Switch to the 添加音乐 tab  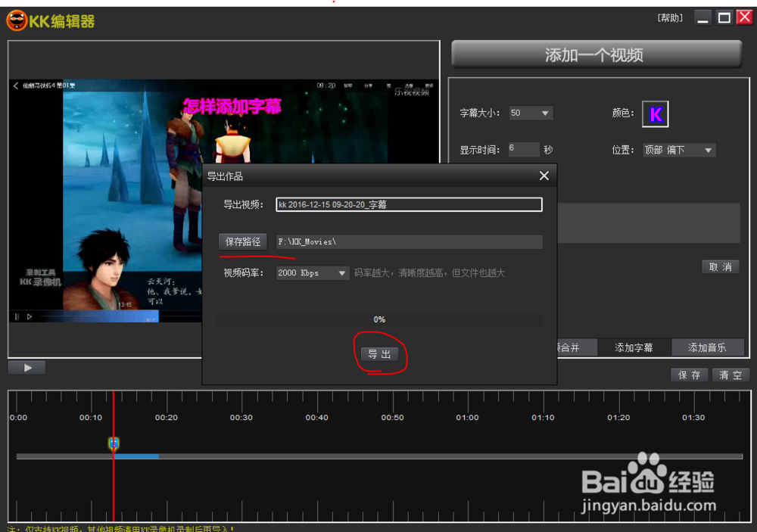point(707,347)
